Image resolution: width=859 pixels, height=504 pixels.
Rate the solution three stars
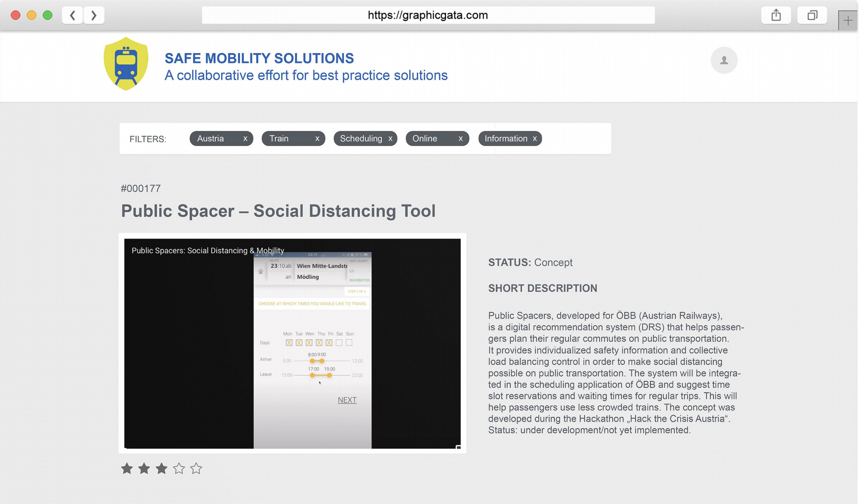coord(161,468)
